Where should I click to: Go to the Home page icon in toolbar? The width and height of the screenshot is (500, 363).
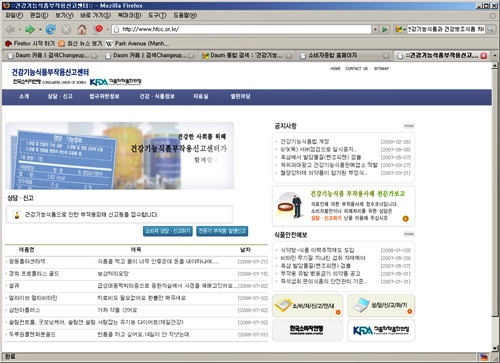click(82, 29)
